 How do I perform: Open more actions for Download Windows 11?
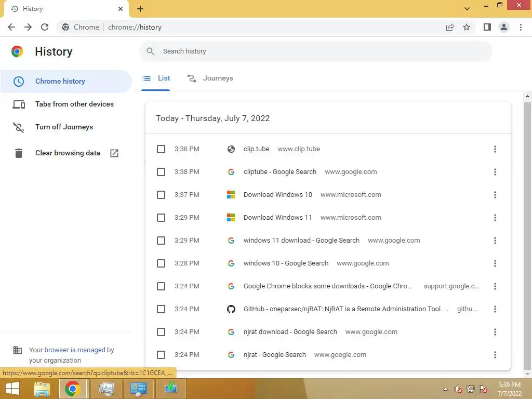click(x=495, y=218)
